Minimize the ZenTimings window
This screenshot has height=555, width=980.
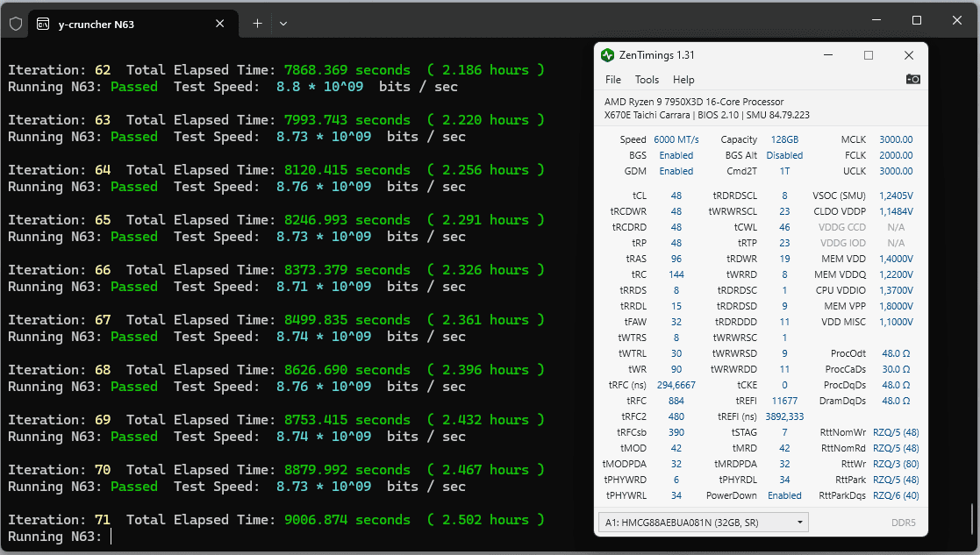tap(828, 55)
